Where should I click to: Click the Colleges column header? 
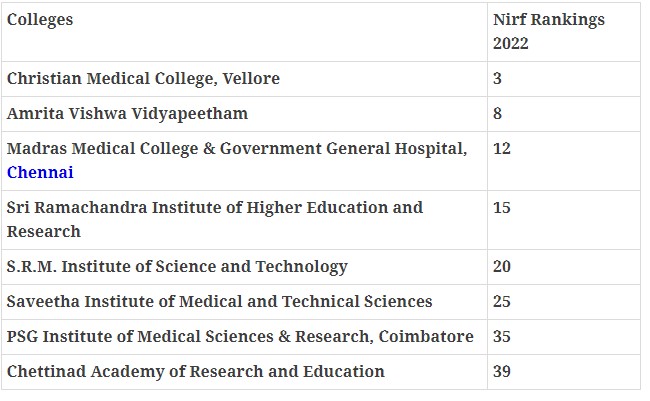pyautogui.click(x=40, y=20)
